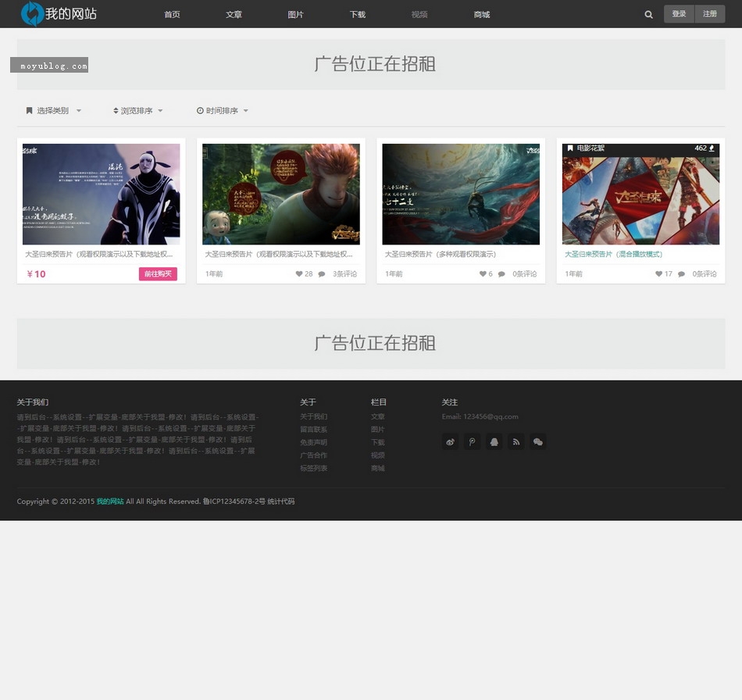Select the 视频 nav menu item
Image resolution: width=742 pixels, height=700 pixels.
click(419, 15)
